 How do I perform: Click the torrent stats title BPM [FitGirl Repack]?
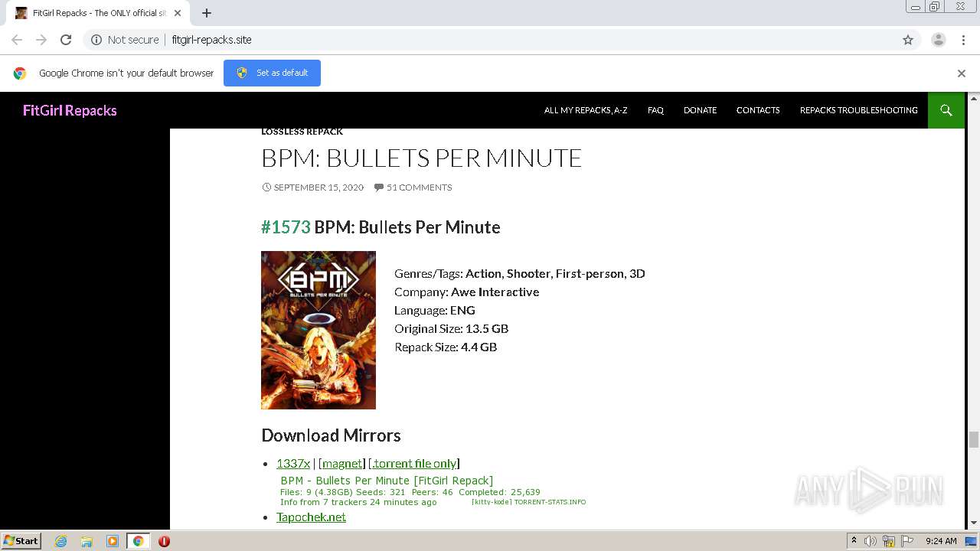[x=387, y=481]
